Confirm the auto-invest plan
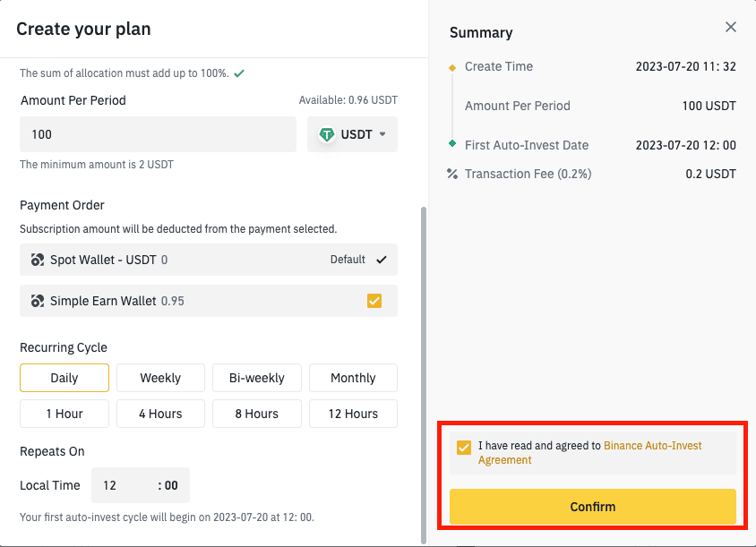 coord(593,507)
